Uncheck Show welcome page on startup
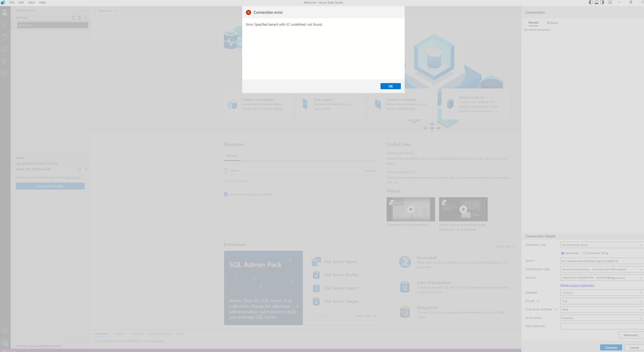Screen dimensions: 644x352 [226, 194]
